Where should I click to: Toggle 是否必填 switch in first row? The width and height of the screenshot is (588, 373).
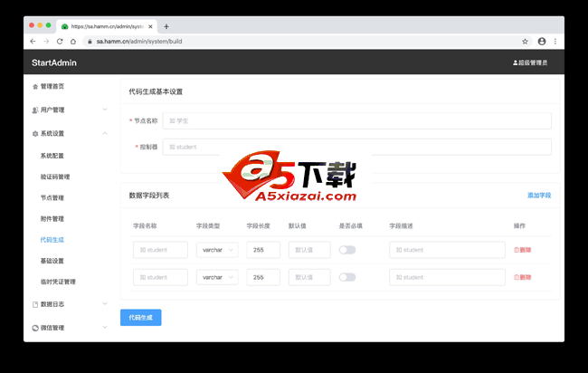[x=347, y=250]
